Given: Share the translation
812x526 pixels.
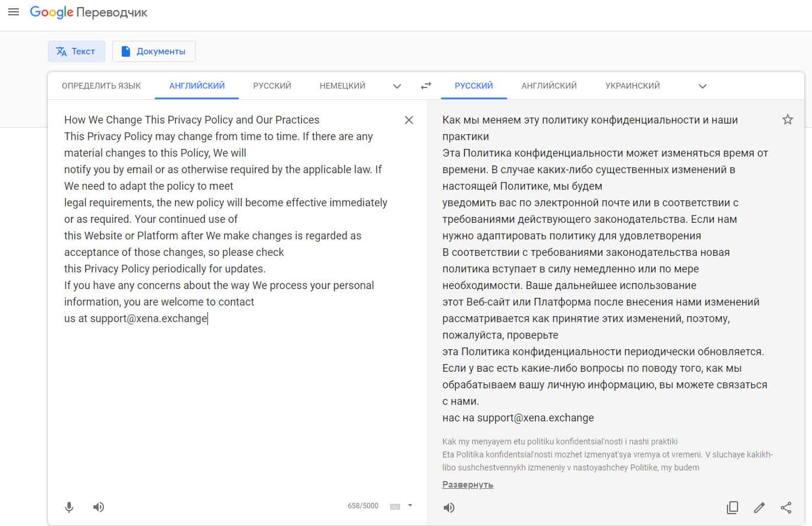Looking at the screenshot, I should 786,507.
